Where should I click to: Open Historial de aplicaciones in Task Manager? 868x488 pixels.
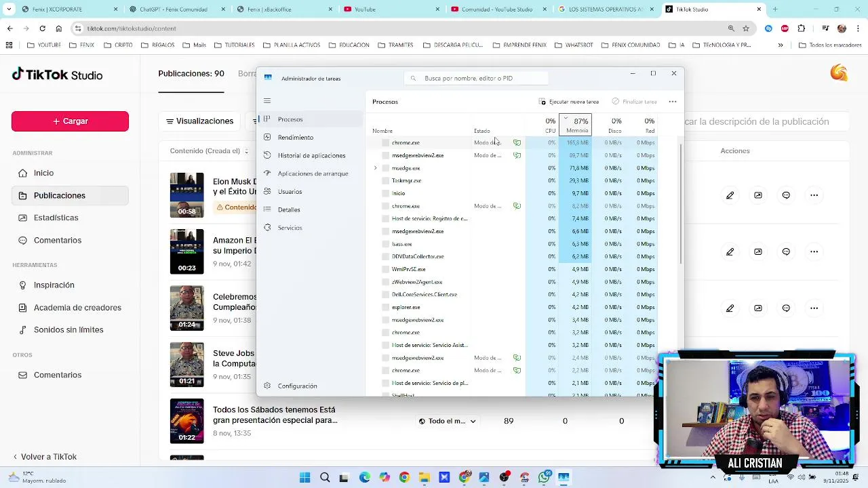[312, 155]
